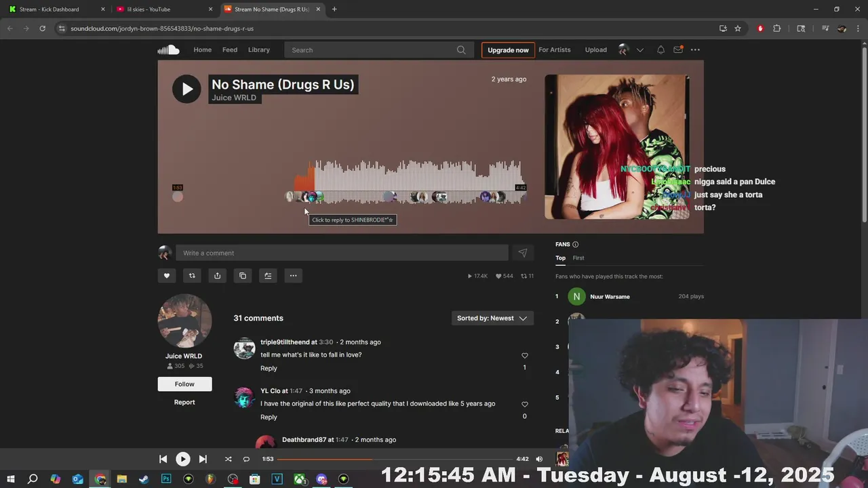Open File Explorer from the taskbar

coord(121,479)
